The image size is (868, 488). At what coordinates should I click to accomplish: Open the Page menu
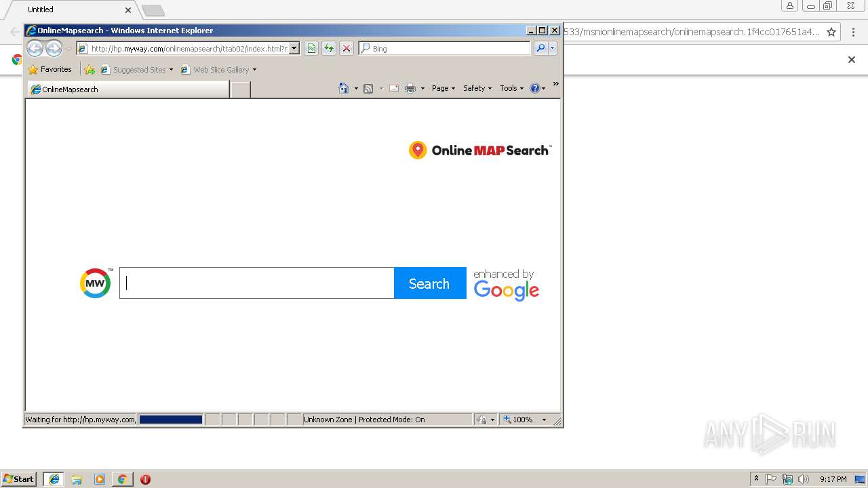443,88
